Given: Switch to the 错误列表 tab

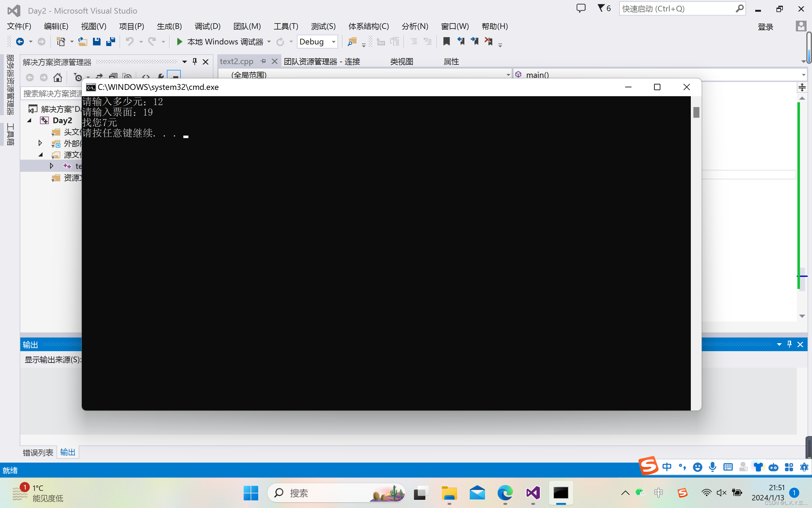Looking at the screenshot, I should click(x=38, y=452).
